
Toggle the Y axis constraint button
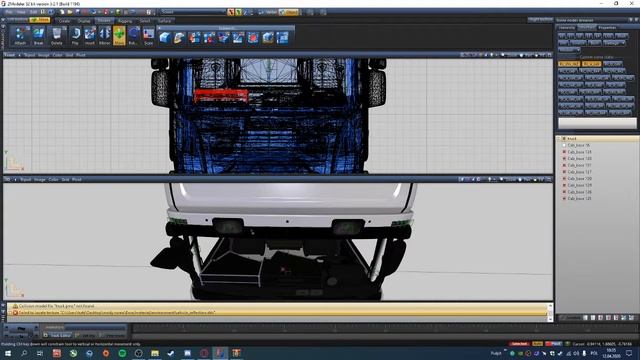coord(238,12)
